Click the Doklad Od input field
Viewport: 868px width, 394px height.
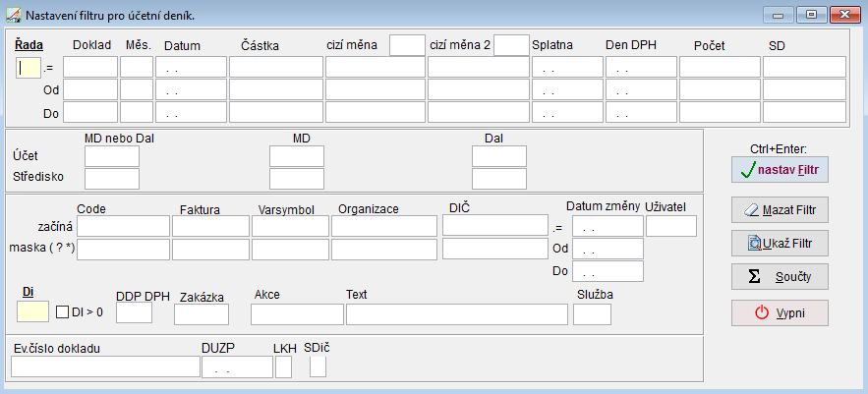pos(90,89)
